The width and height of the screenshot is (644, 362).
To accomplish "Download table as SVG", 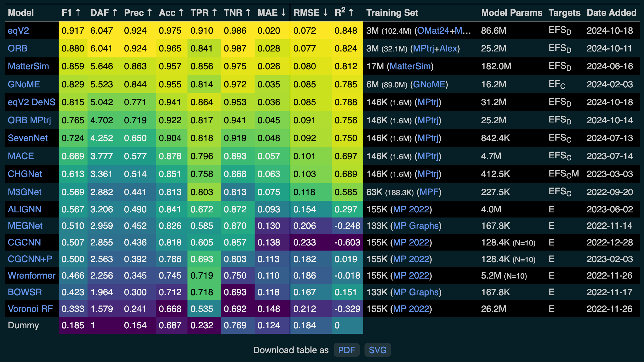I will 378,350.
